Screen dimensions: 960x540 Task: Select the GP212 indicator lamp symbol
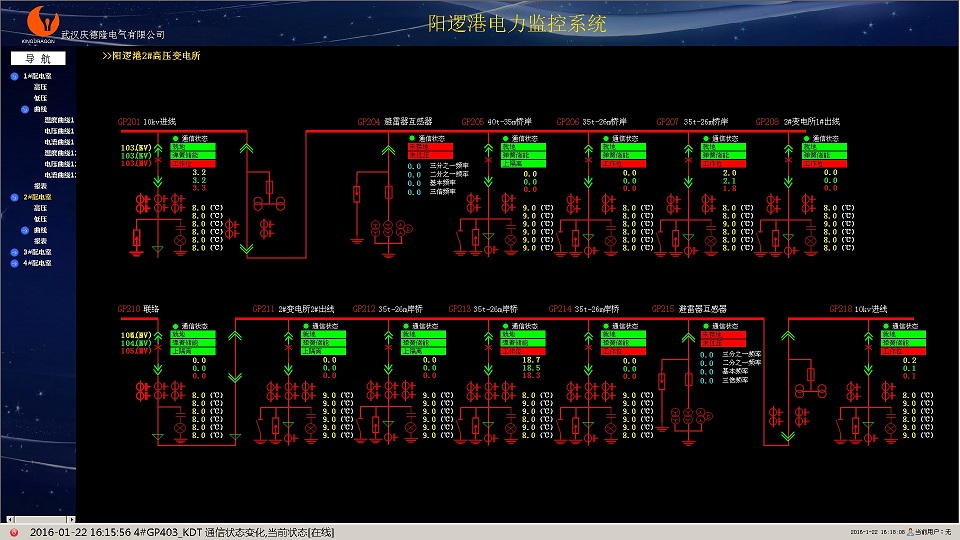click(x=411, y=428)
